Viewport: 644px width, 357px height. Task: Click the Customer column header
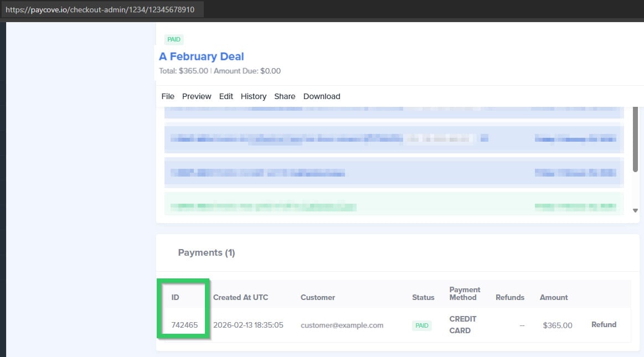pos(318,297)
